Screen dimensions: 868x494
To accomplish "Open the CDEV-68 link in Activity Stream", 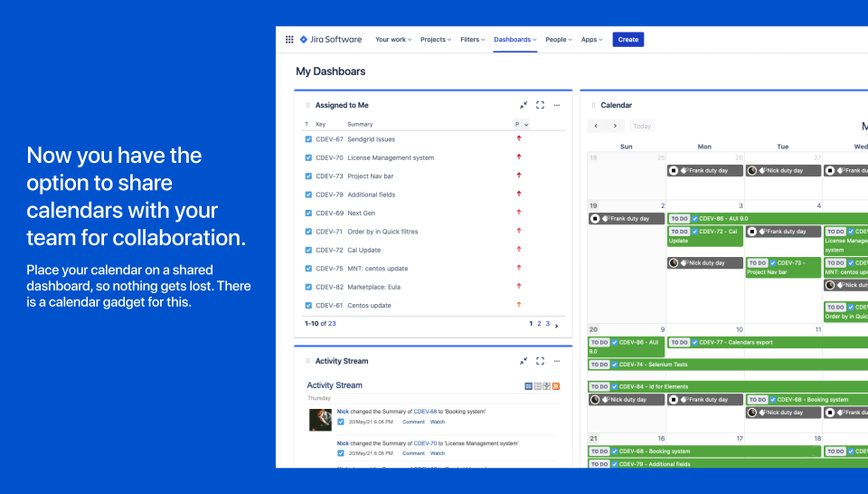I will [x=425, y=412].
